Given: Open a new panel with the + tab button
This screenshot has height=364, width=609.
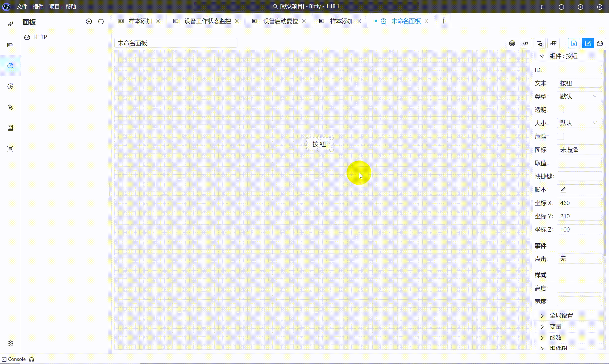Looking at the screenshot, I should [443, 21].
